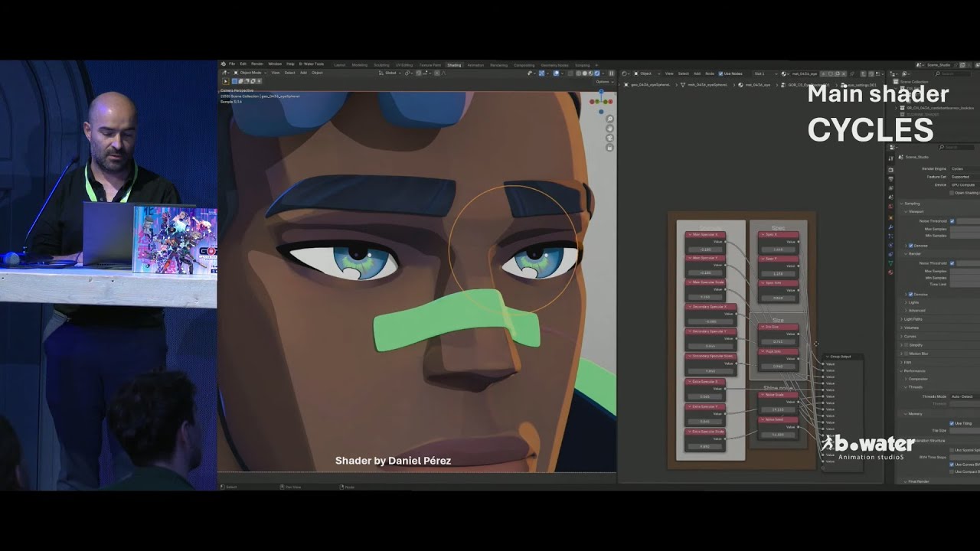The width and height of the screenshot is (980, 551).
Task: Click the Render properties tab icon
Action: [x=891, y=170]
